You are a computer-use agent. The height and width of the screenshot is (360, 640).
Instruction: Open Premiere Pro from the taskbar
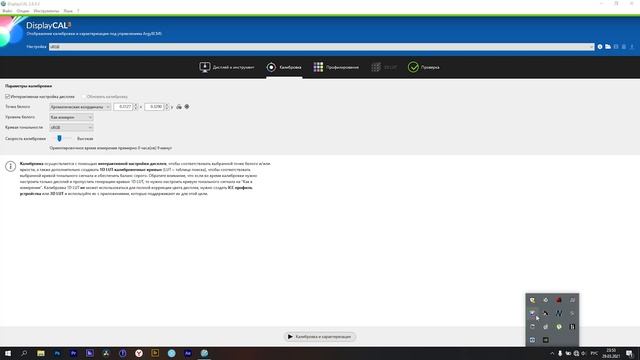point(73,353)
